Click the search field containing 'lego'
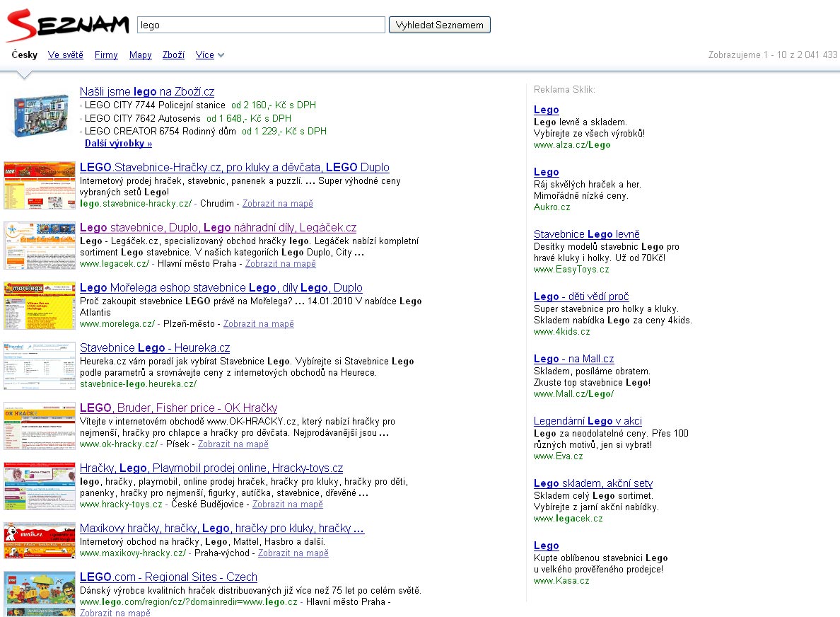840x617 pixels. coord(261,25)
